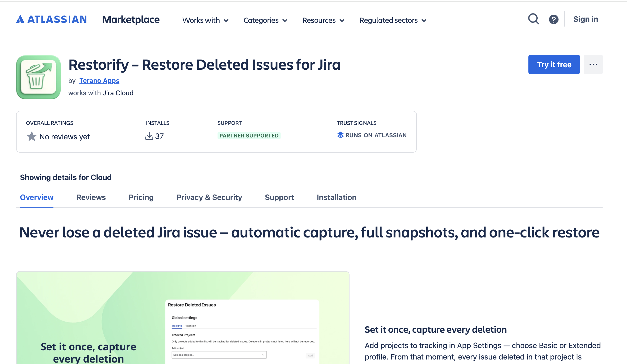627x364 pixels.
Task: Click the Never lose a deleted Jira issue headline
Action: (309, 232)
